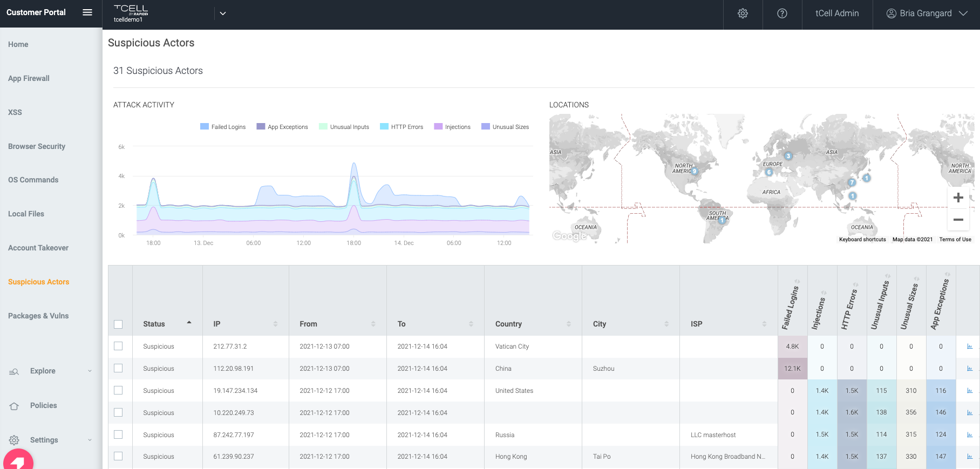Open the tcelldemo1 app selector dropdown
This screenshot has width=980, height=469.
pos(222,13)
